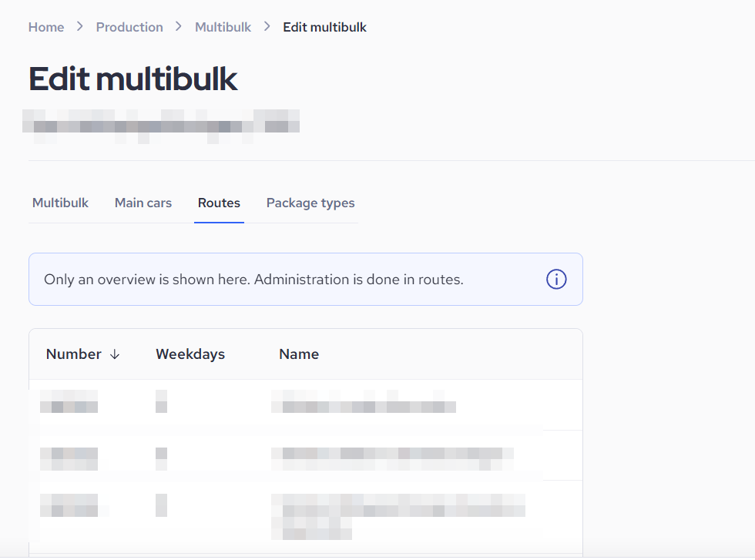This screenshot has width=755, height=560.
Task: Click the sort arrow beside Number
Action: (x=115, y=354)
